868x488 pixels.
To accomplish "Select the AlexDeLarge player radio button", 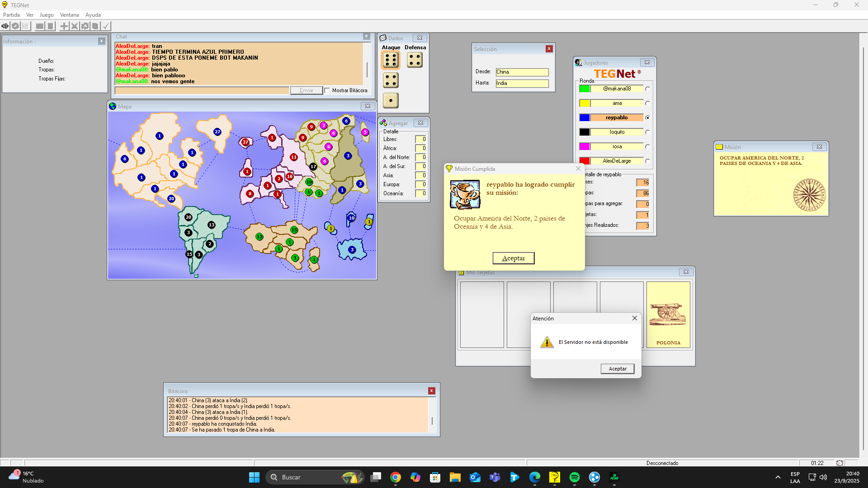I will click(x=647, y=161).
